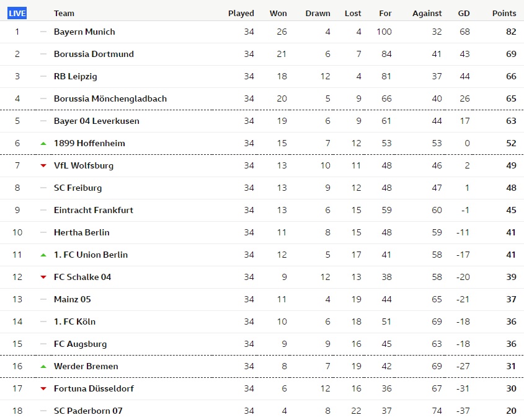Viewport: 524px width, 420px height.
Task: Open the Eintracht Frankfurt team link
Action: tap(94, 211)
